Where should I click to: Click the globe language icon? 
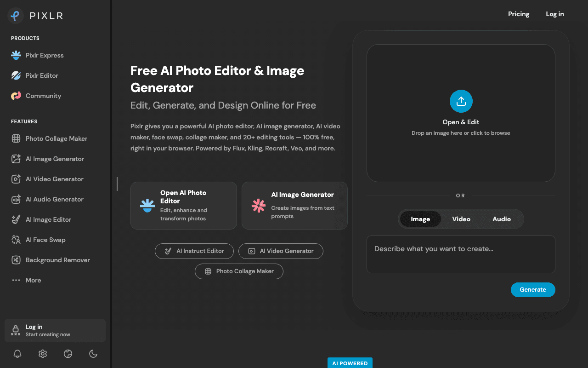[x=68, y=354]
